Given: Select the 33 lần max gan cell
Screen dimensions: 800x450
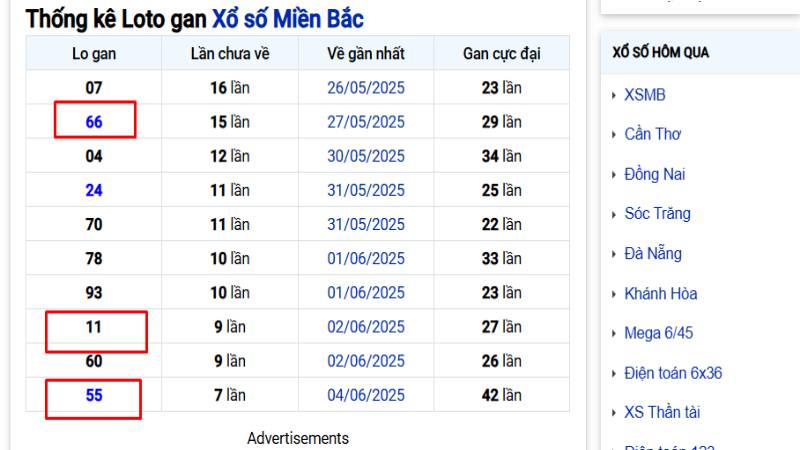Looking at the screenshot, I should (x=502, y=259).
